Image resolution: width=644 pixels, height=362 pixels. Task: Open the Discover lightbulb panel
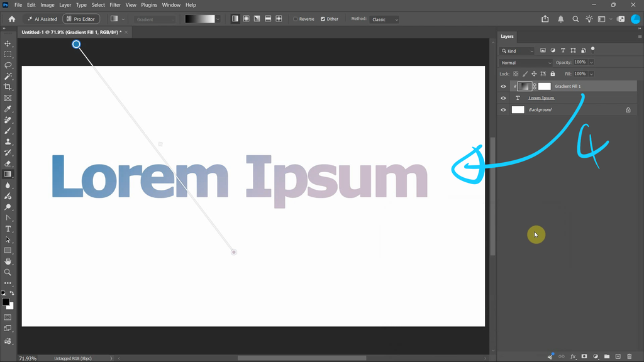pyautogui.click(x=589, y=19)
